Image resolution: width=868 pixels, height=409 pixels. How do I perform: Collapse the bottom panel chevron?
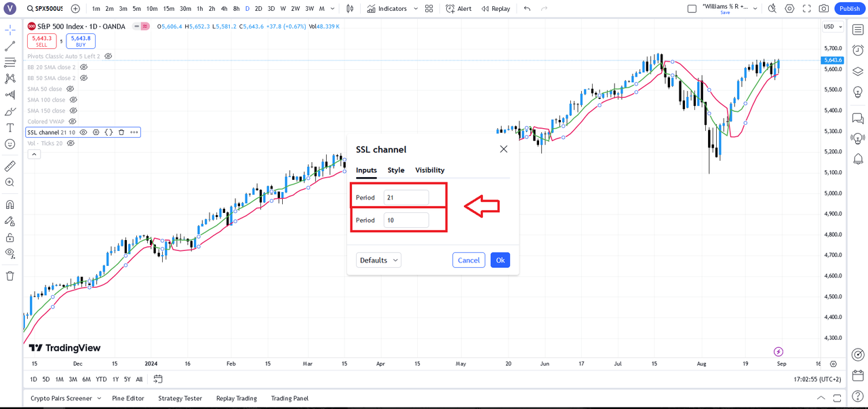pyautogui.click(x=821, y=398)
